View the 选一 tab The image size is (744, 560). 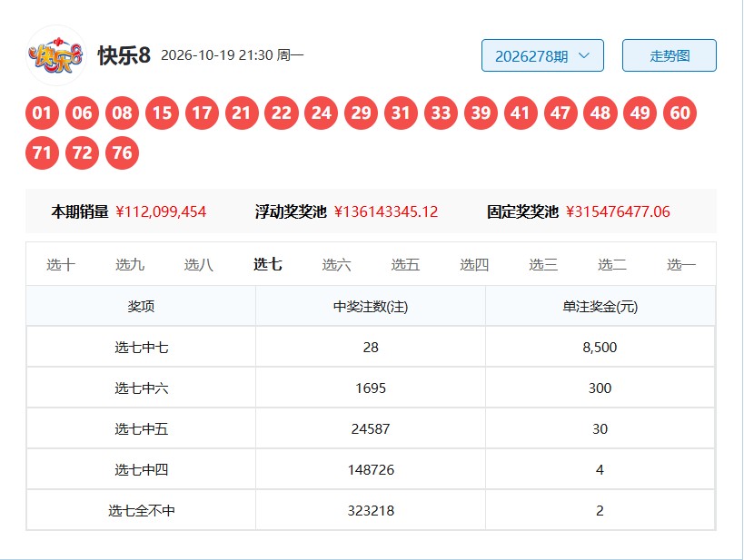(x=681, y=264)
